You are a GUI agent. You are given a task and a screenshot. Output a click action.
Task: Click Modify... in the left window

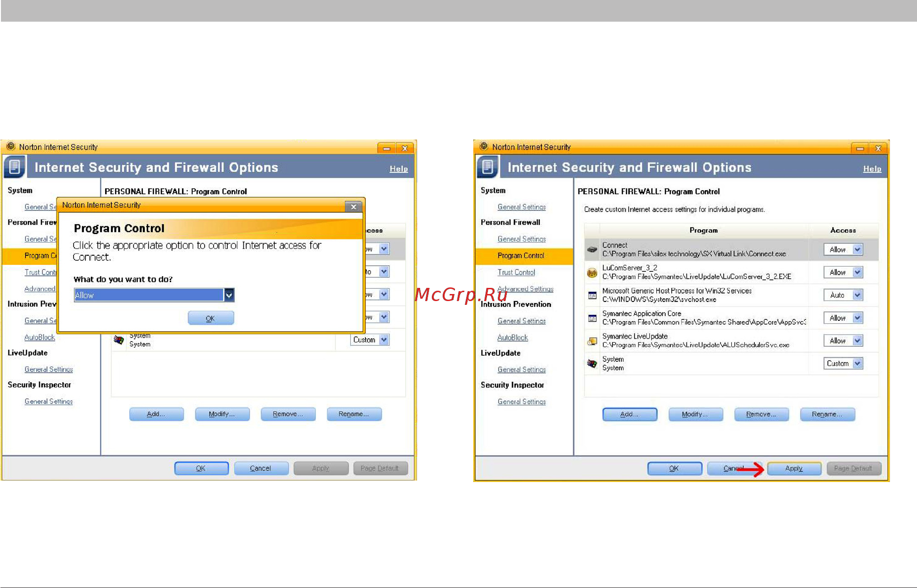click(x=222, y=414)
